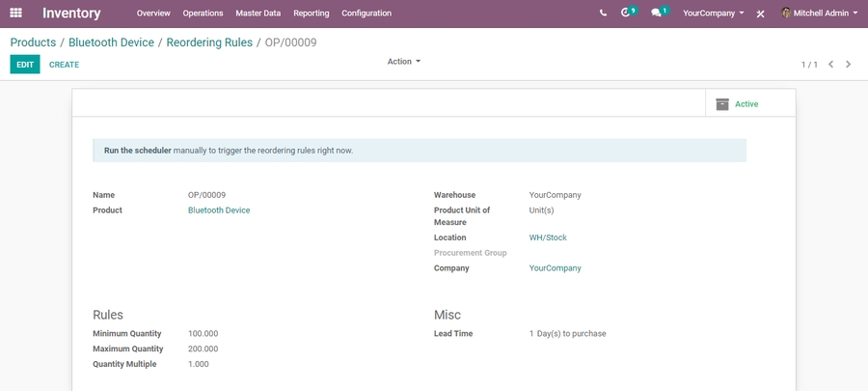Open the apps grid menu icon
Screen dimensions: 868x391
coord(15,14)
